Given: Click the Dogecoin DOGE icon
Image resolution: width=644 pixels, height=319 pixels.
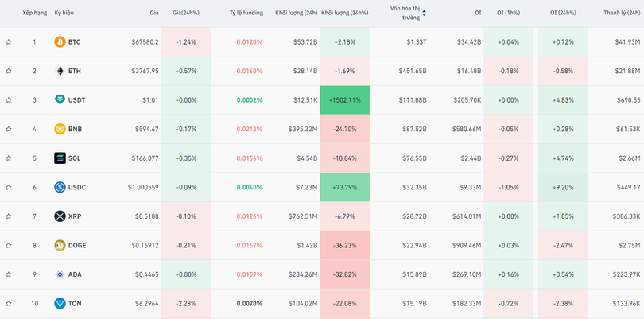Looking at the screenshot, I should pyautogui.click(x=60, y=245).
